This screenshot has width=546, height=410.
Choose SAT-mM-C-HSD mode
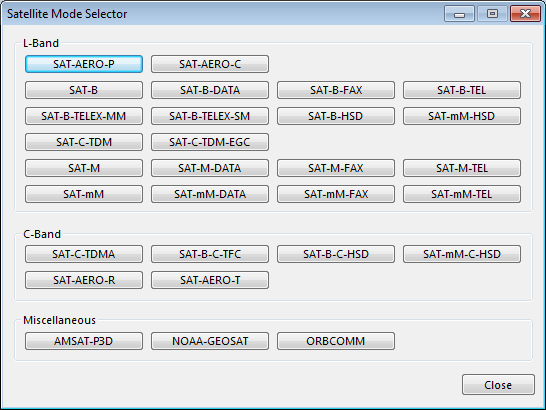click(462, 254)
